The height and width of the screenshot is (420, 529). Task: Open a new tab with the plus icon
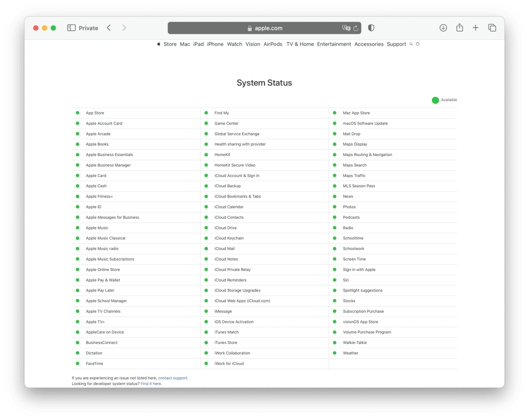(x=475, y=27)
